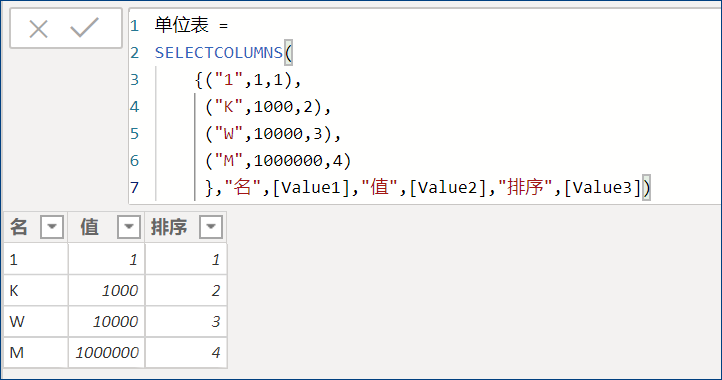The width and height of the screenshot is (722, 380).
Task: Cancel the formula with the X icon
Action: point(38,29)
